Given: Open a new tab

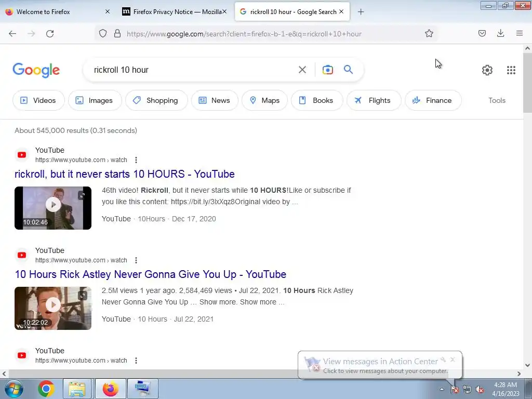Looking at the screenshot, I should [361, 12].
